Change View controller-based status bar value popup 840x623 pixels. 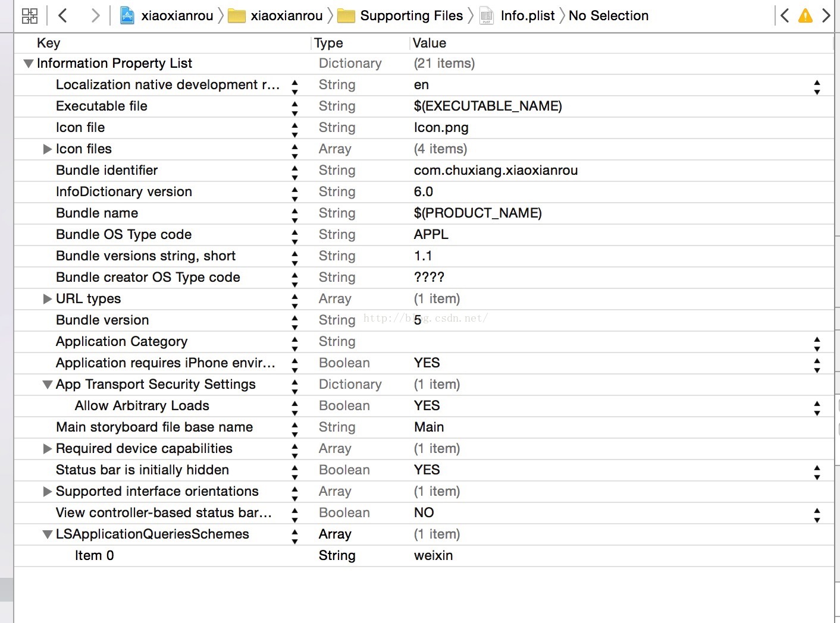pyautogui.click(x=817, y=515)
